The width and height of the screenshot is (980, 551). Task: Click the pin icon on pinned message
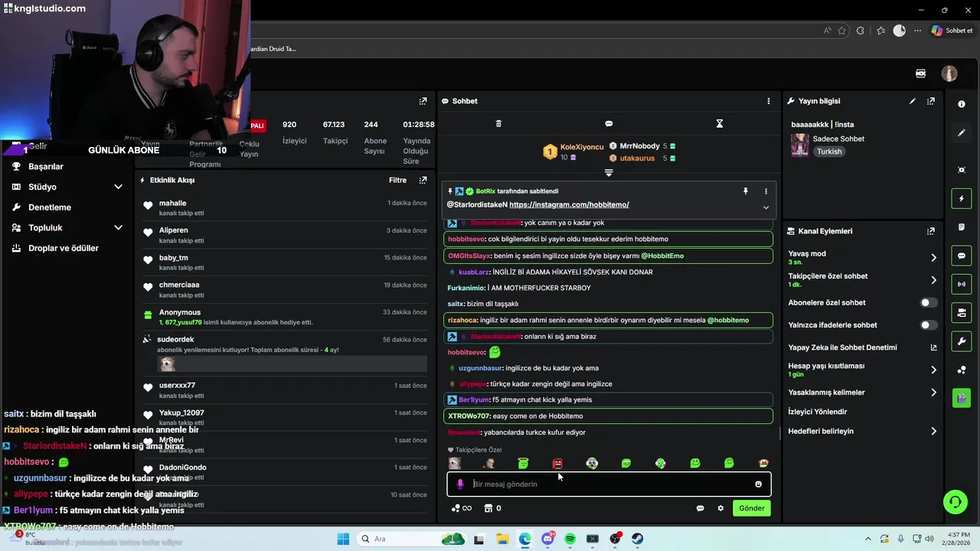coord(746,191)
